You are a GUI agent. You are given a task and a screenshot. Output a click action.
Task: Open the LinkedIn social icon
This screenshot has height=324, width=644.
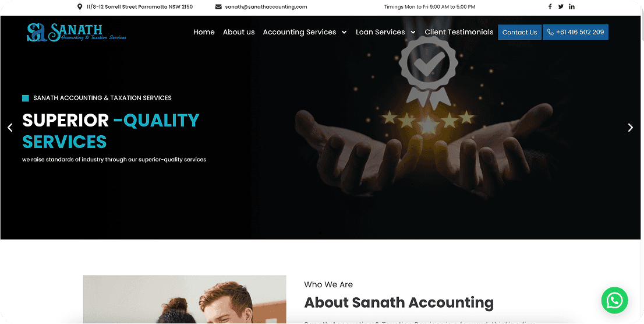point(572,6)
